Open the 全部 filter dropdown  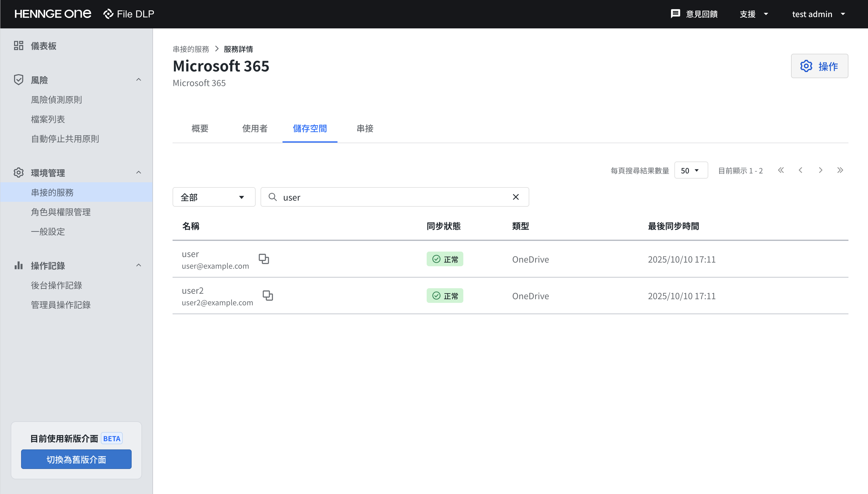coord(214,197)
